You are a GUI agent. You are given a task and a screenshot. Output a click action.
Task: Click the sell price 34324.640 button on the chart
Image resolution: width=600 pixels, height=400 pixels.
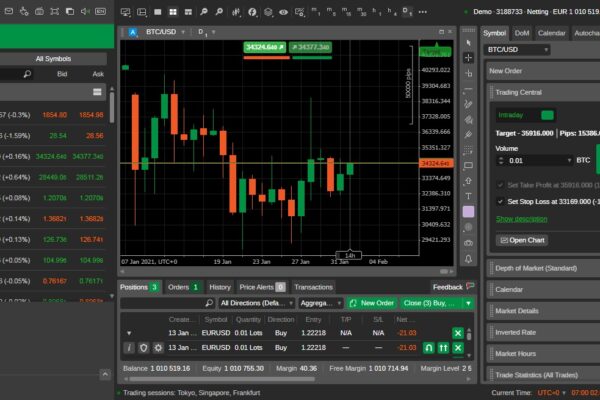pyautogui.click(x=265, y=47)
